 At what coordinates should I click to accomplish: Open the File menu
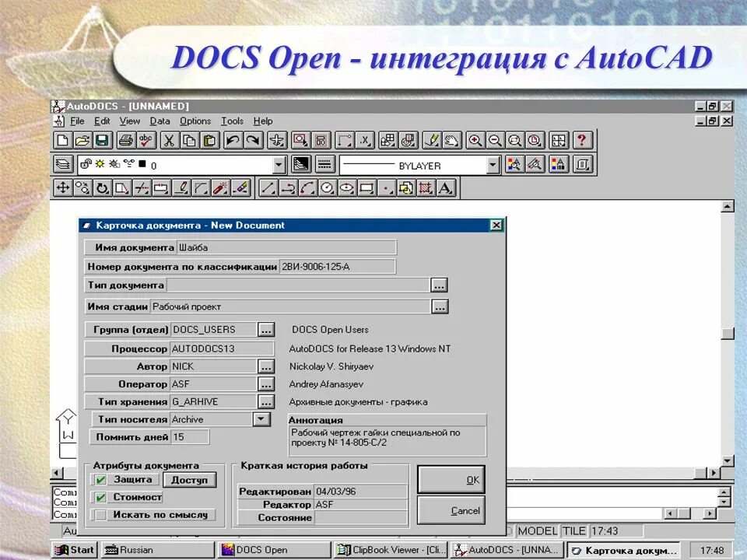tap(77, 121)
